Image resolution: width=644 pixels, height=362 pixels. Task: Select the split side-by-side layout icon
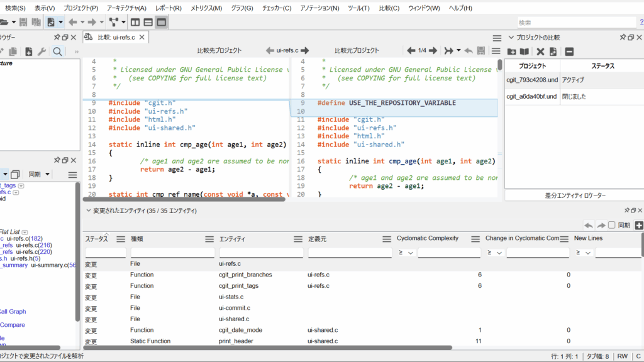[134, 22]
